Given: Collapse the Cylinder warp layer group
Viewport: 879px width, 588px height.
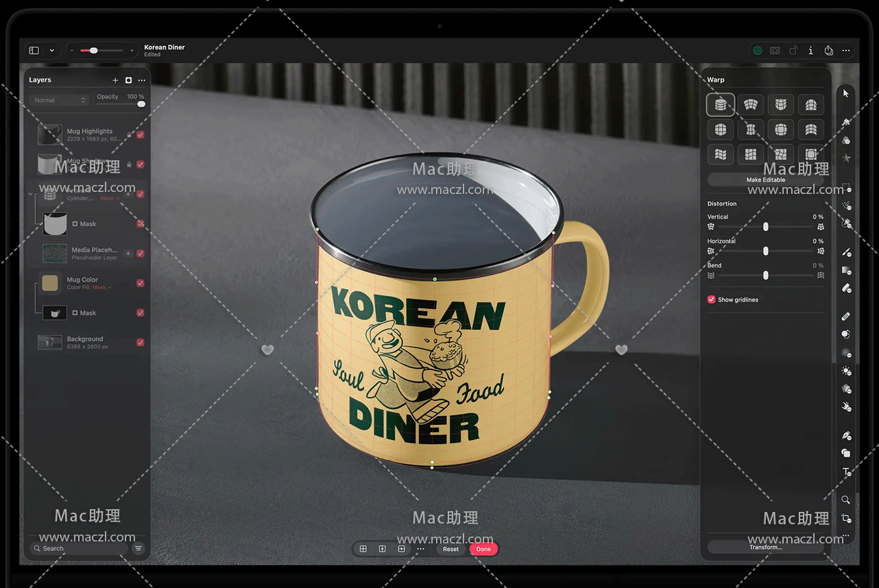Looking at the screenshot, I should click(x=31, y=194).
